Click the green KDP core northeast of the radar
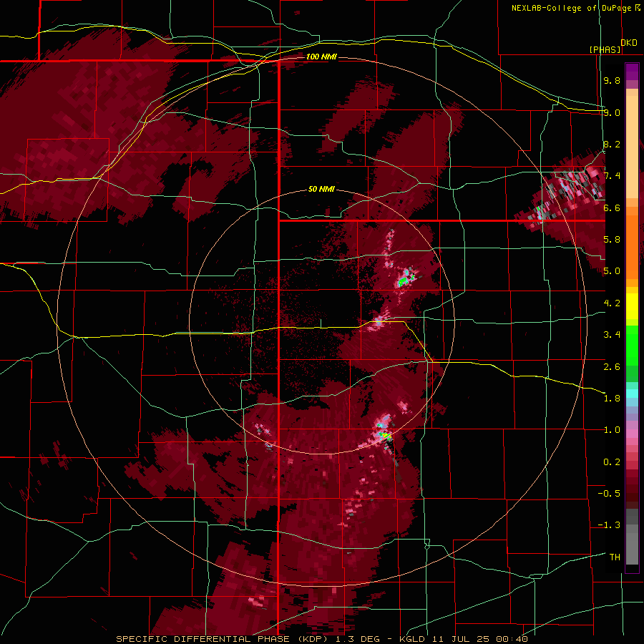This screenshot has height=644, width=644. [x=404, y=281]
